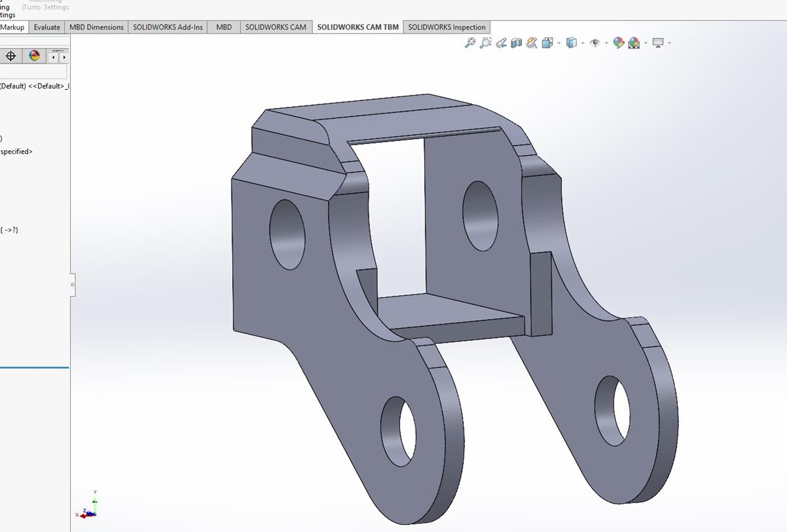The width and height of the screenshot is (787, 532).
Task: Select the MBD tab
Action: coord(224,27)
